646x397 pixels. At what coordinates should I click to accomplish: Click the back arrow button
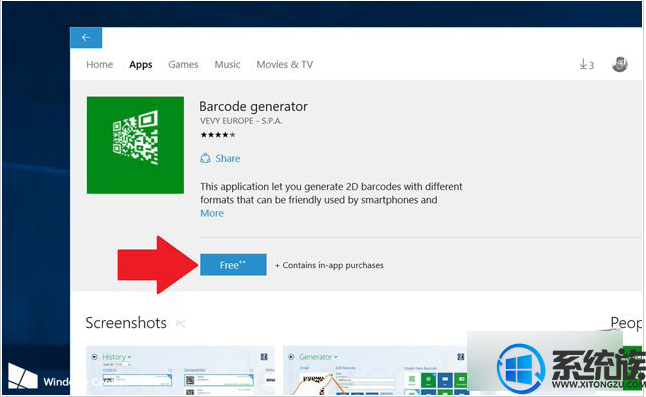tap(86, 38)
